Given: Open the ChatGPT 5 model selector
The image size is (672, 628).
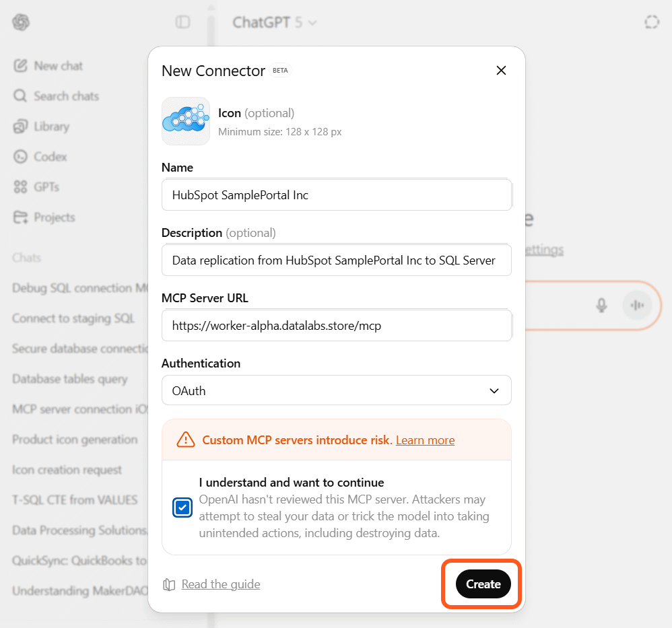Looking at the screenshot, I should (273, 22).
